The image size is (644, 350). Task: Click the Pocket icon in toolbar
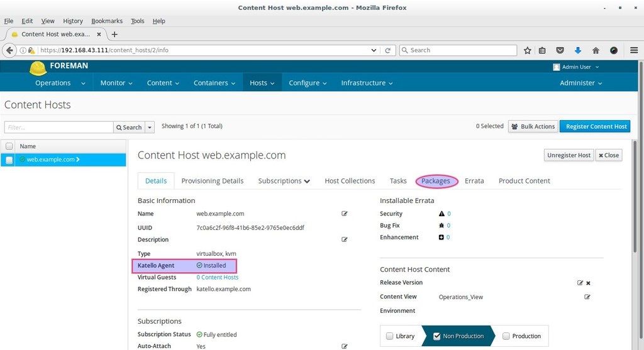tap(560, 50)
